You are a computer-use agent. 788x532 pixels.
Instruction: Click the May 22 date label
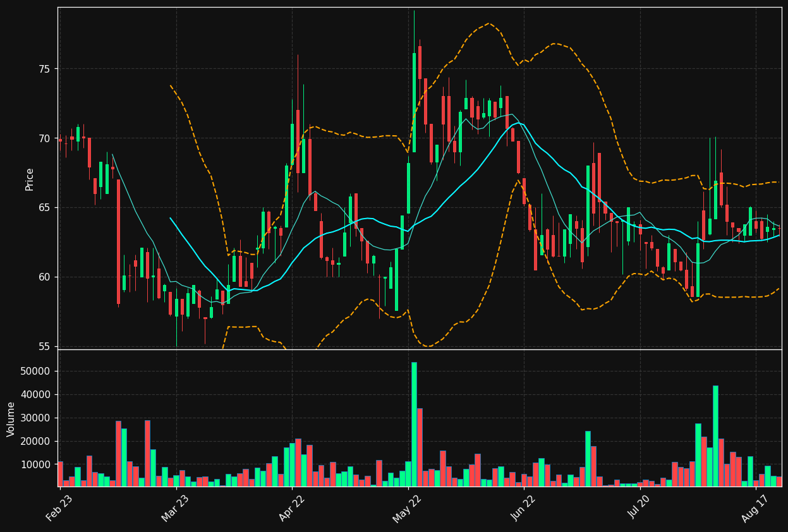tap(408, 509)
